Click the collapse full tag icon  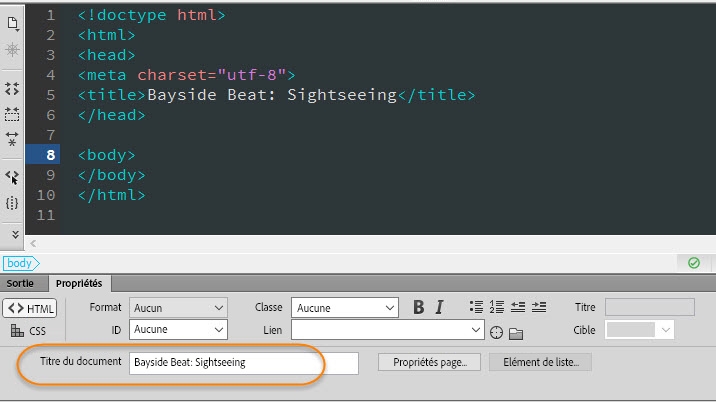coord(12,89)
